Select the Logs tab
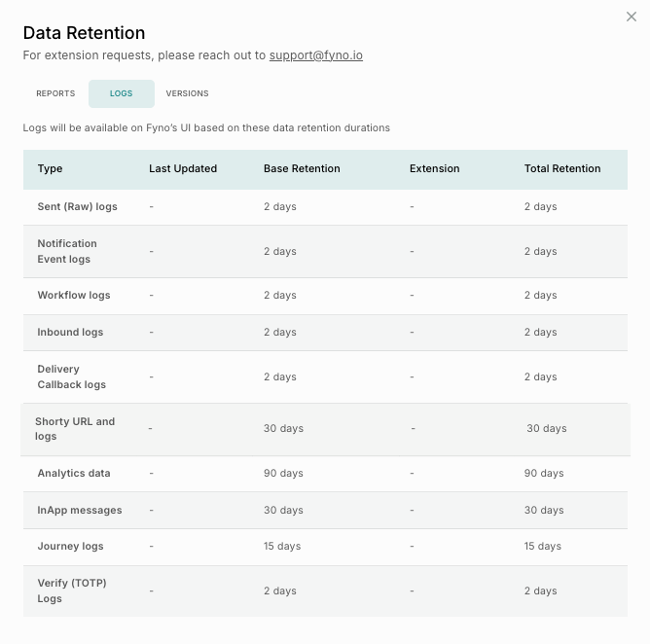This screenshot has width=650, height=644. click(121, 93)
